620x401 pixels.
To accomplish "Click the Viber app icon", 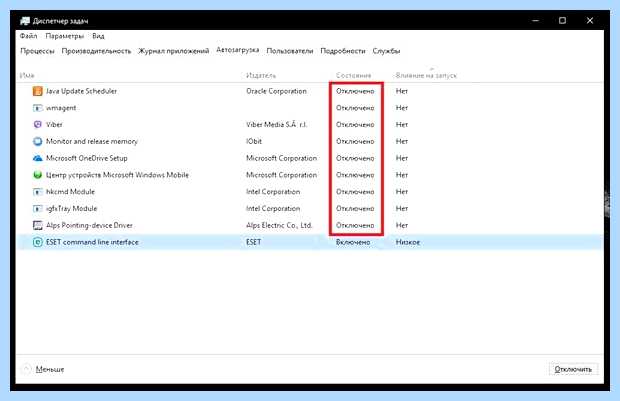I will (x=38, y=125).
